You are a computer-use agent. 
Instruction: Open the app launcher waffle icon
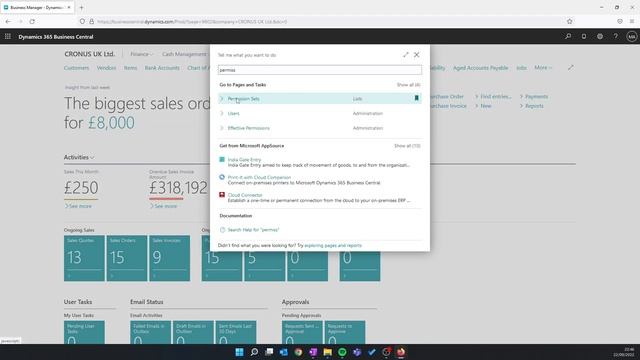[x=8, y=36]
